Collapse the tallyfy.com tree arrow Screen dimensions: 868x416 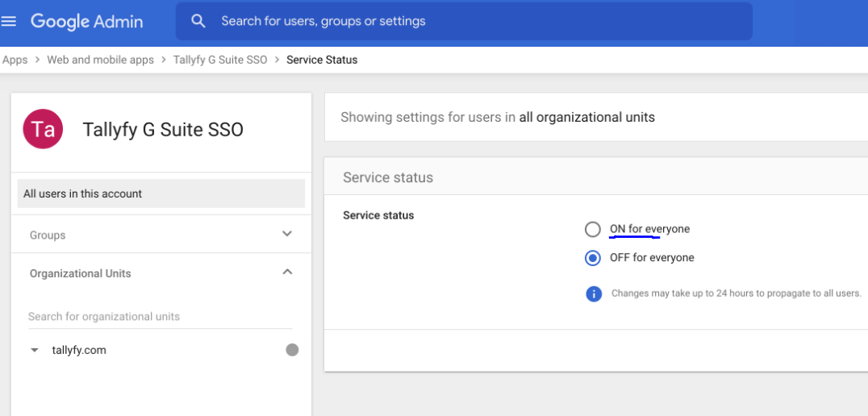pos(35,350)
